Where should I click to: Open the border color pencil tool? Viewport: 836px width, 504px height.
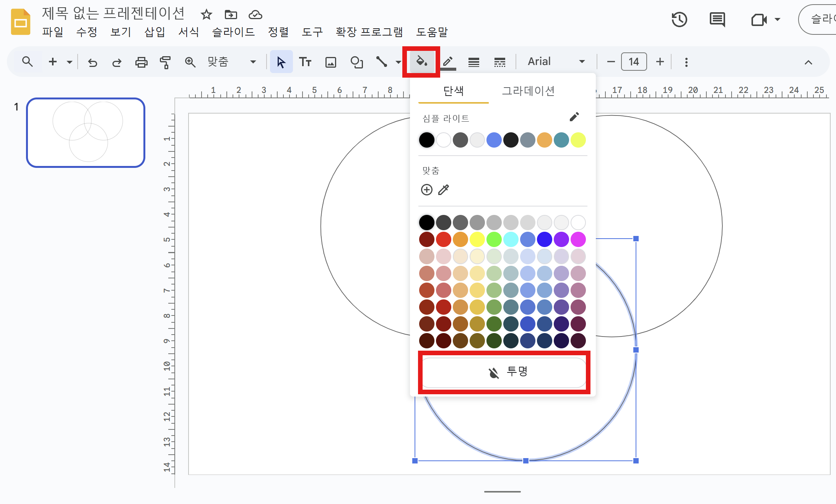pyautogui.click(x=448, y=62)
